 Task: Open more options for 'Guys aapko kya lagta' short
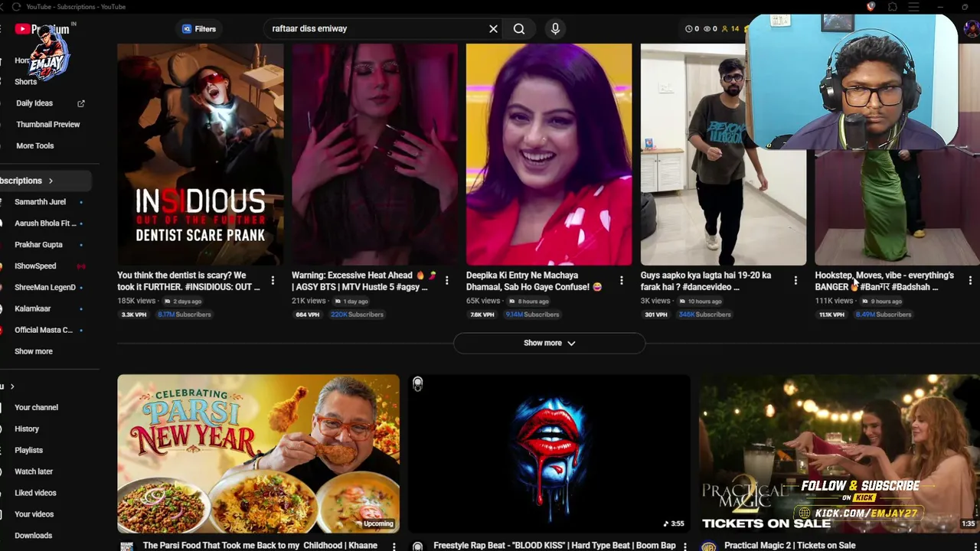click(x=796, y=281)
